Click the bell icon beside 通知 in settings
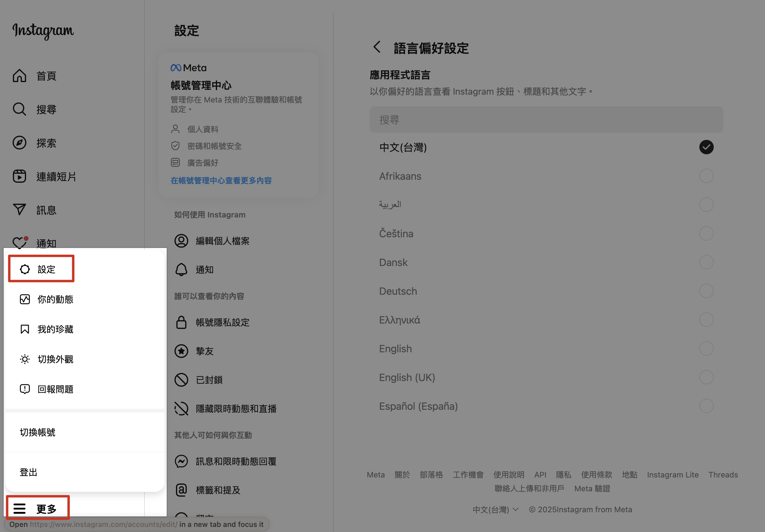 (181, 270)
